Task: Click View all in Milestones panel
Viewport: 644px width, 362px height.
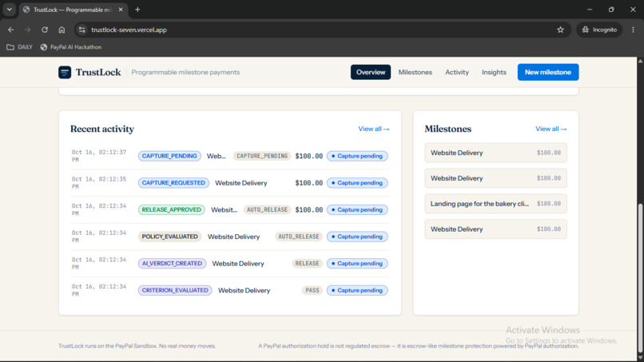Action: (x=551, y=129)
